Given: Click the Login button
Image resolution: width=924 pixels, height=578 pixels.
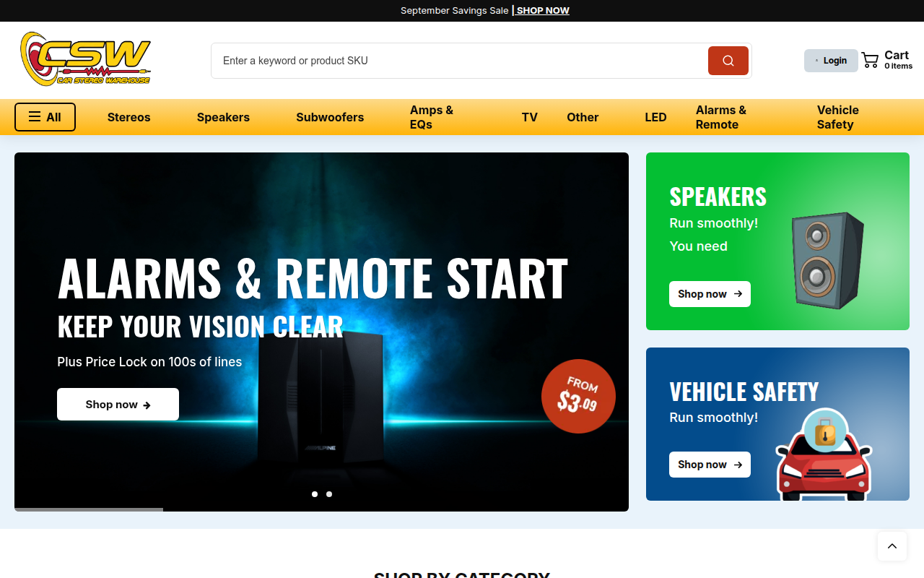Looking at the screenshot, I should (831, 61).
